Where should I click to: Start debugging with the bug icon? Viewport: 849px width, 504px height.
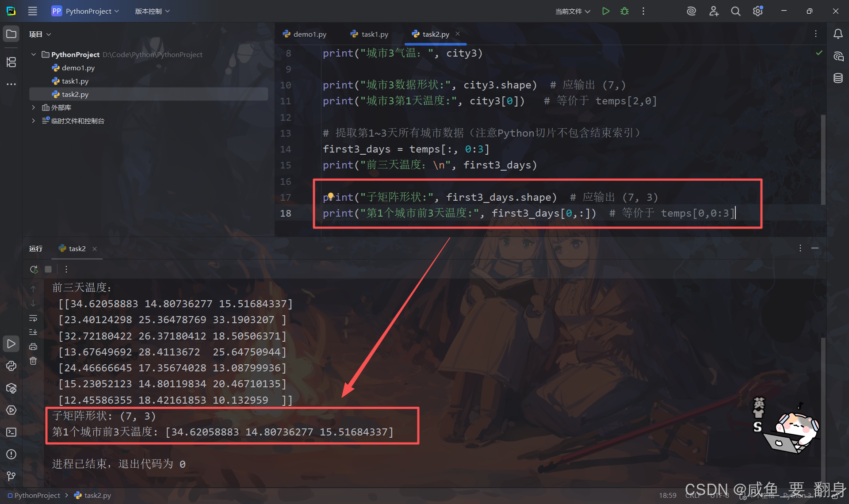[624, 11]
